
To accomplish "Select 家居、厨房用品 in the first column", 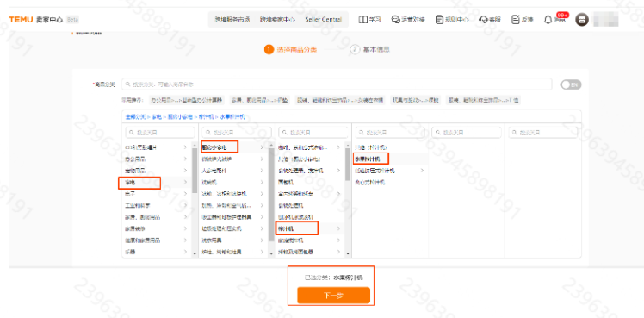I will coord(157,216).
